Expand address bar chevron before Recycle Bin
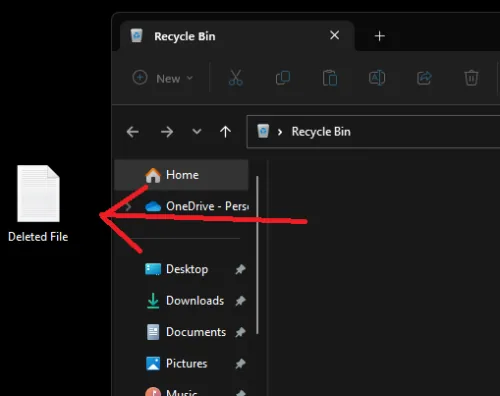The image size is (500, 396). click(280, 132)
